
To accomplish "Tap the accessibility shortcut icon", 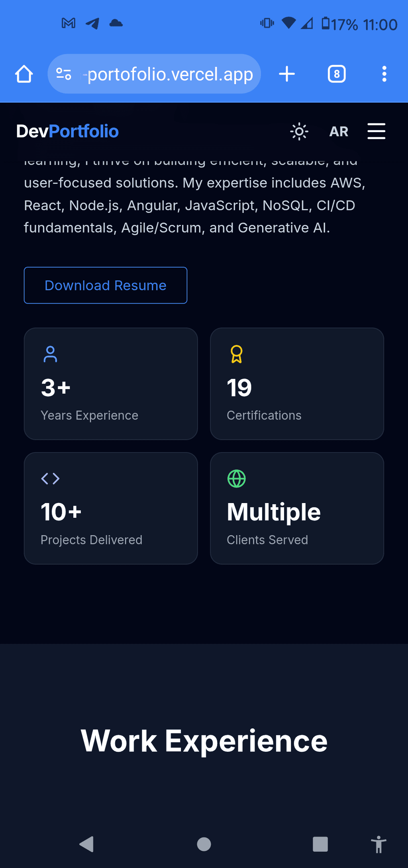I will point(379,844).
